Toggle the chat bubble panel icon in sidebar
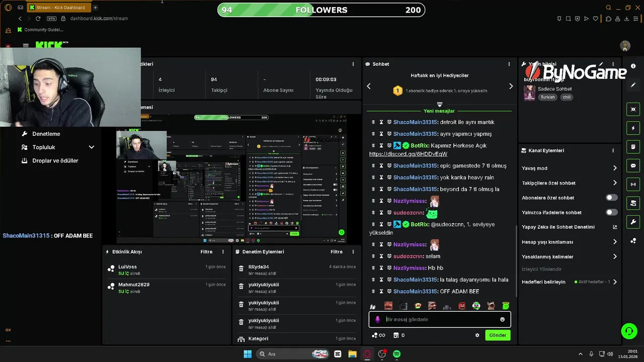 tap(633, 165)
